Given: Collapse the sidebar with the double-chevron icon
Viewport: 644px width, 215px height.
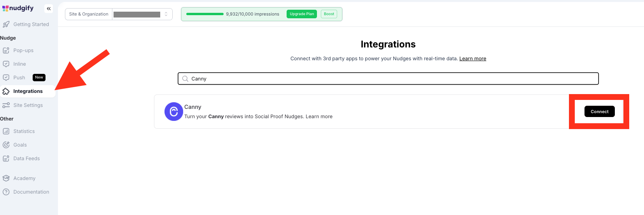Looking at the screenshot, I should (49, 9).
